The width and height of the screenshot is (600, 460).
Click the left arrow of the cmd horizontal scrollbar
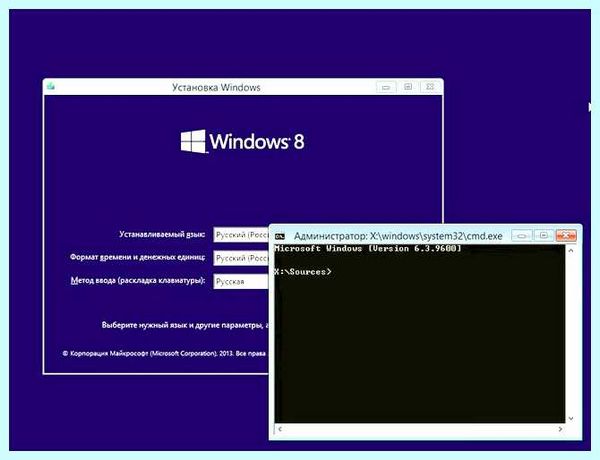[x=280, y=429]
